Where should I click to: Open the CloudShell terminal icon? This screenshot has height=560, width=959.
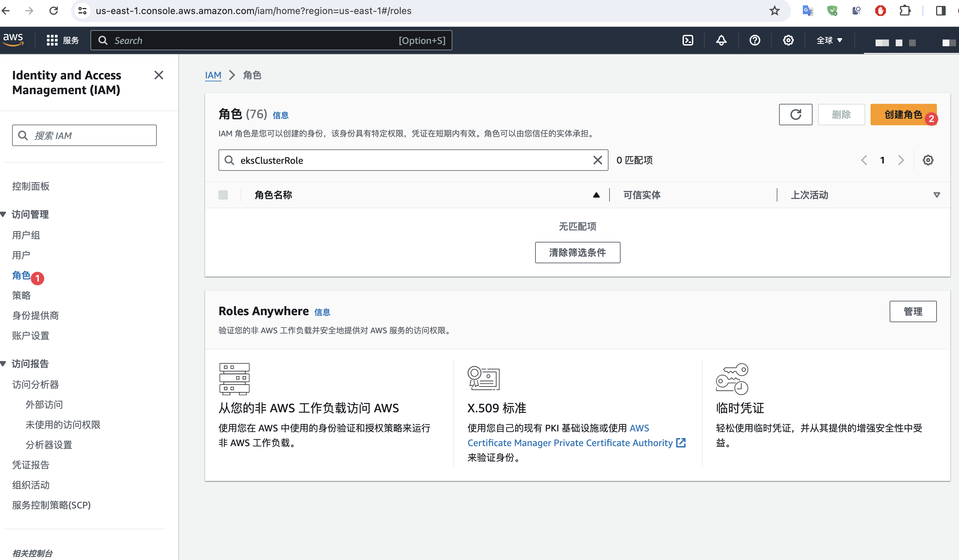(688, 40)
